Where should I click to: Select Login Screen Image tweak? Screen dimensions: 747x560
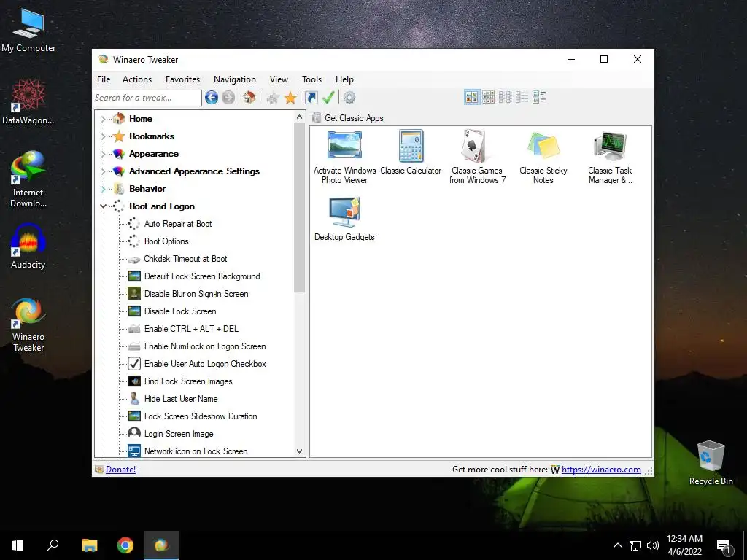coord(179,434)
